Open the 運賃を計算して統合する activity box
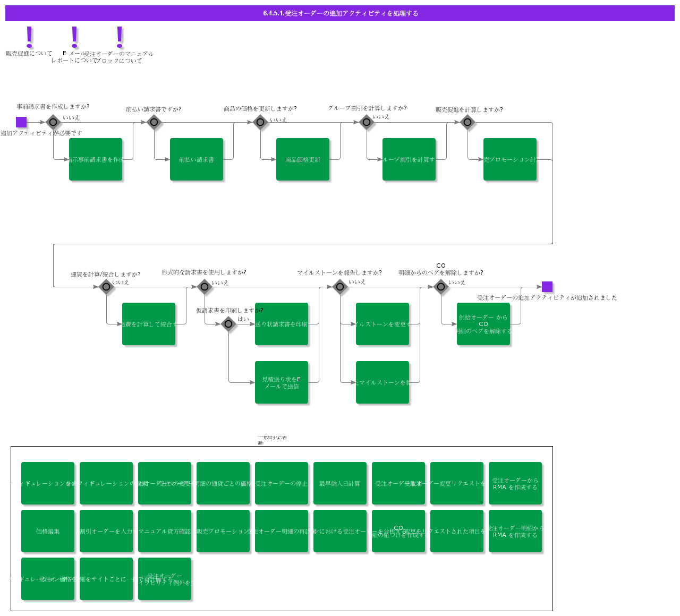The height and width of the screenshot is (616, 680). (x=149, y=324)
